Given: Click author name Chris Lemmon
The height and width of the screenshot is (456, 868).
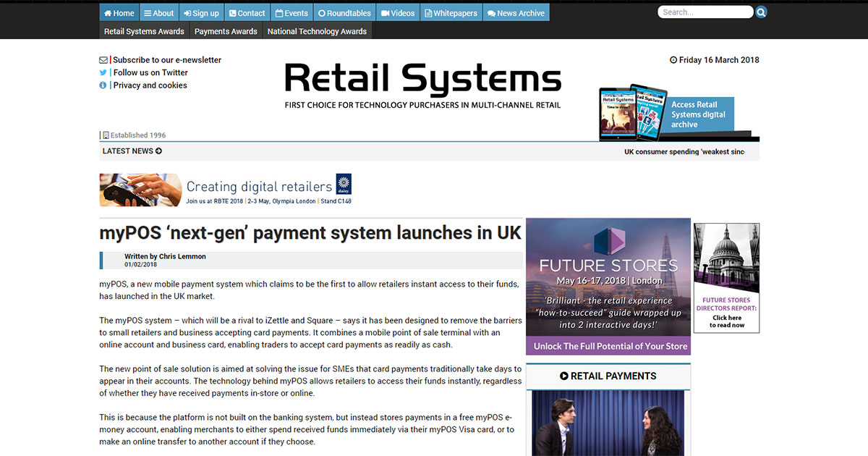Looking at the screenshot, I should 182,256.
